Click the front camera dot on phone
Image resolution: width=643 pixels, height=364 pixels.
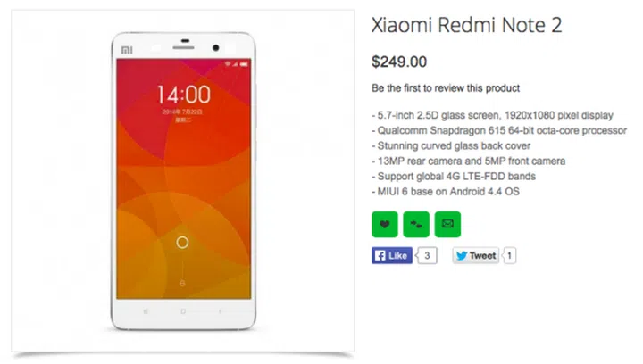pos(216,48)
